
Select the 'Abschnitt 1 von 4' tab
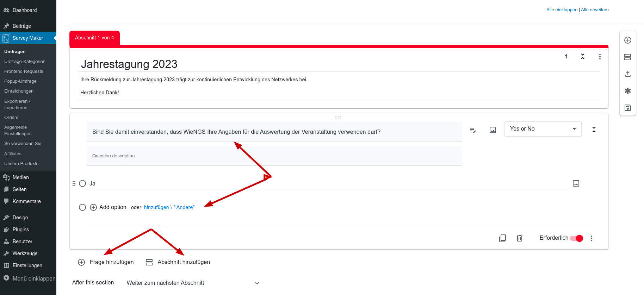pos(94,38)
